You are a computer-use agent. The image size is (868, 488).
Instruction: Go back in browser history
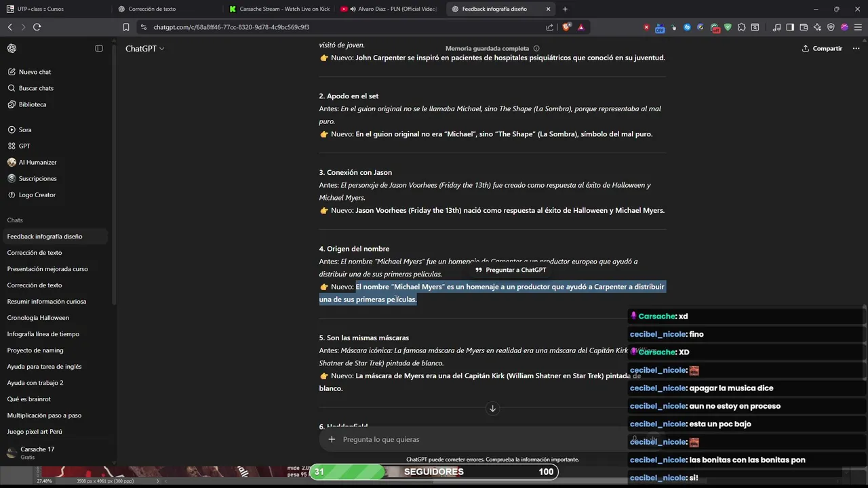click(9, 27)
